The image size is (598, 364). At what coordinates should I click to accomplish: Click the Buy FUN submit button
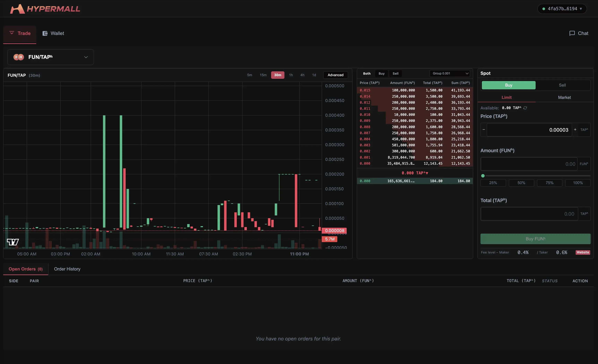point(535,239)
